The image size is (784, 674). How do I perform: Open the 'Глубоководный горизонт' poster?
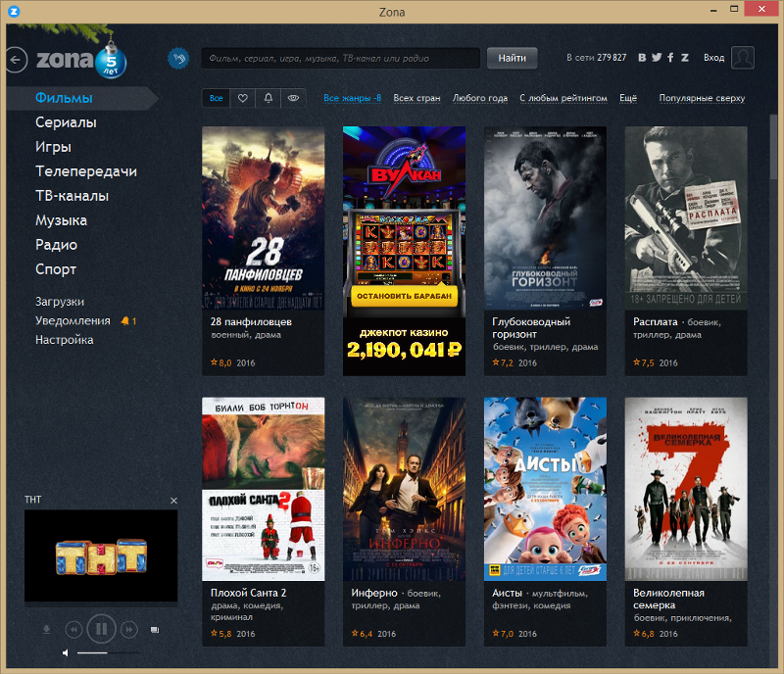tap(545, 218)
